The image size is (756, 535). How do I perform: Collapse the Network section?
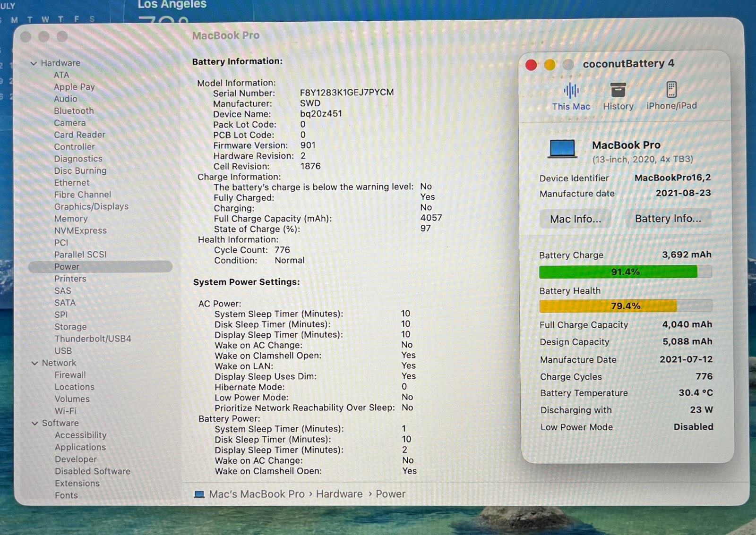[x=34, y=363]
